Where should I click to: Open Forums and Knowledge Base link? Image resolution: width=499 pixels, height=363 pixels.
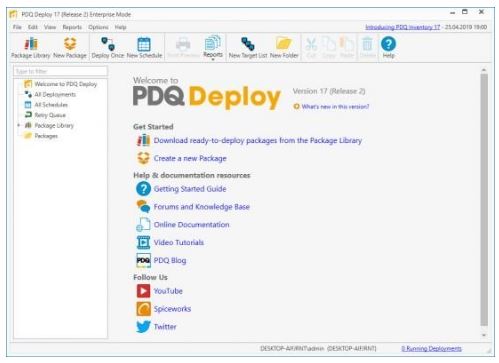pyautogui.click(x=202, y=207)
